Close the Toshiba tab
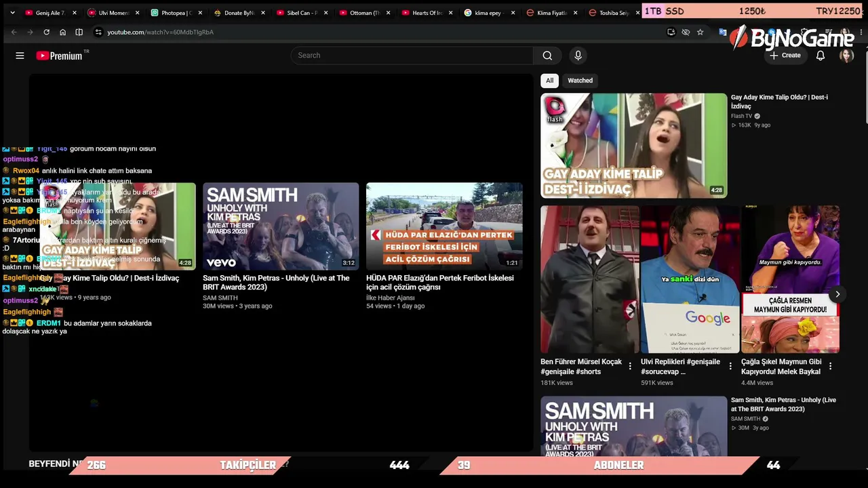This screenshot has height=488, width=868. pyautogui.click(x=637, y=13)
